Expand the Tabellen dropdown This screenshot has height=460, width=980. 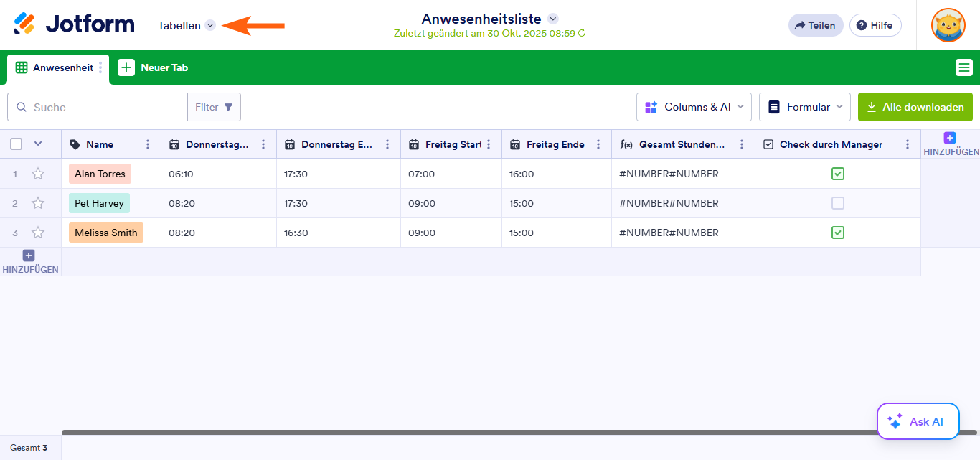pyautogui.click(x=187, y=25)
